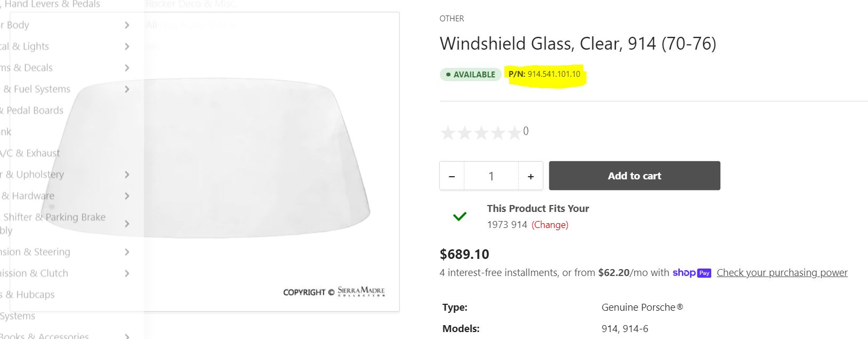Click the Shop Pay logo
This screenshot has width=868, height=339.
tap(692, 273)
